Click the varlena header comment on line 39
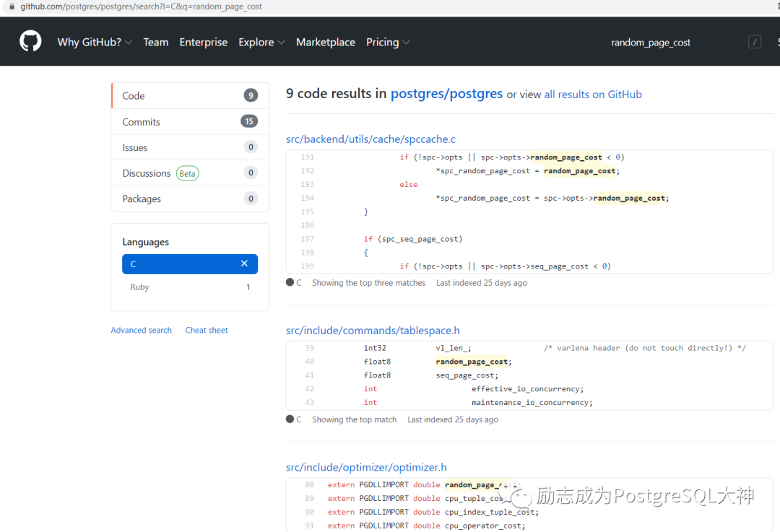The height and width of the screenshot is (532, 780). [x=645, y=348]
